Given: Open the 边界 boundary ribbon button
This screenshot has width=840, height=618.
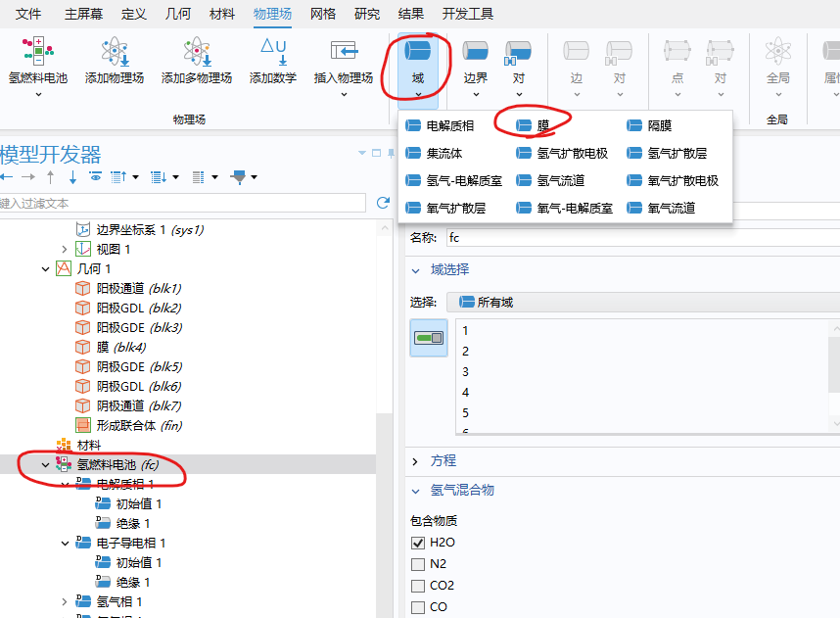Looking at the screenshot, I should click(x=475, y=66).
